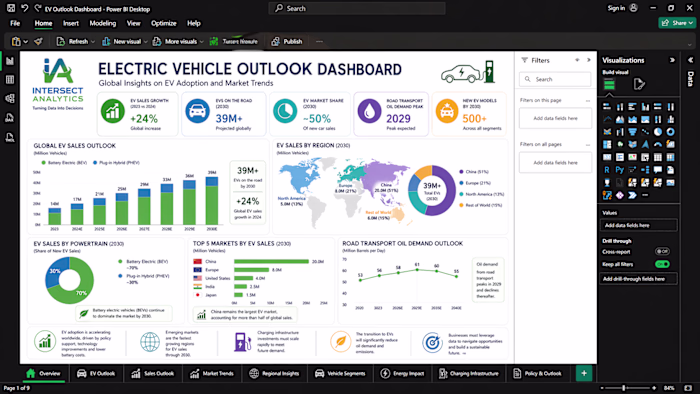Open the File menu

click(15, 23)
